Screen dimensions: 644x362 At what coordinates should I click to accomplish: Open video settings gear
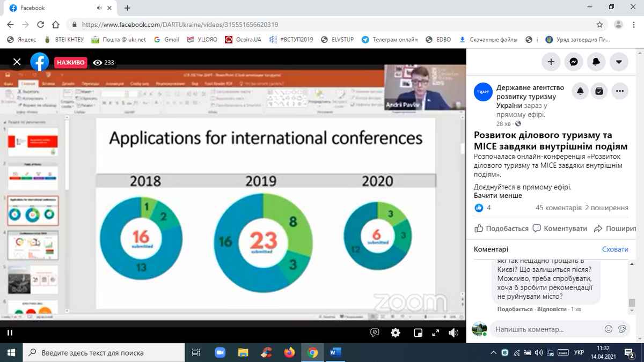[396, 333]
